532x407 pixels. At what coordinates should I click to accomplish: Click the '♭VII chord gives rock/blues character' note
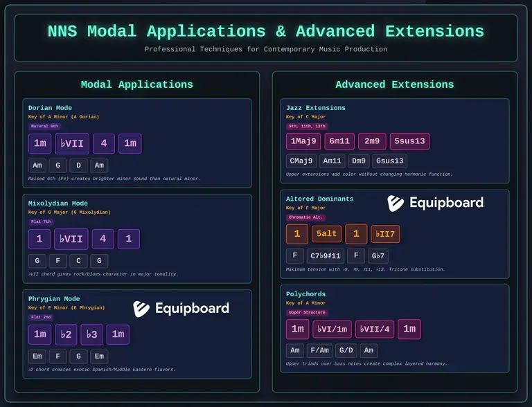pos(103,274)
